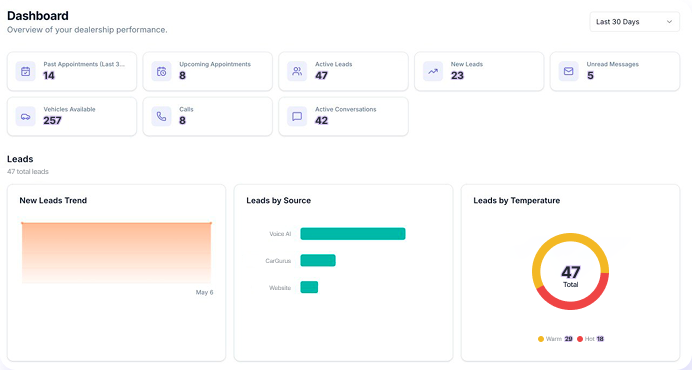
Task: Click the 47 Total donut center label
Action: [571, 276]
